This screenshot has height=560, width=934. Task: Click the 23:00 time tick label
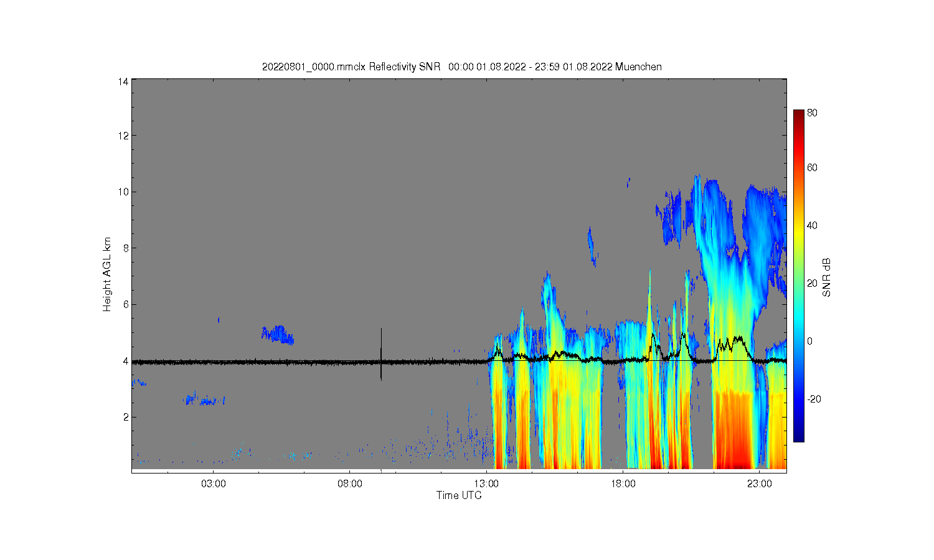coord(760,483)
